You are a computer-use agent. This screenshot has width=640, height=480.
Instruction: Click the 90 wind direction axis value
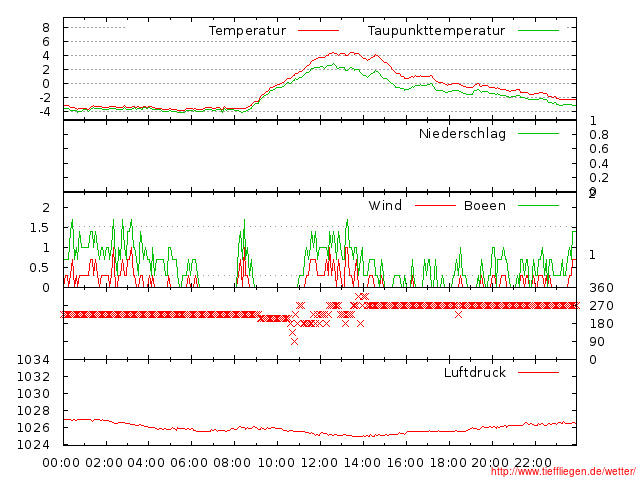tap(597, 342)
